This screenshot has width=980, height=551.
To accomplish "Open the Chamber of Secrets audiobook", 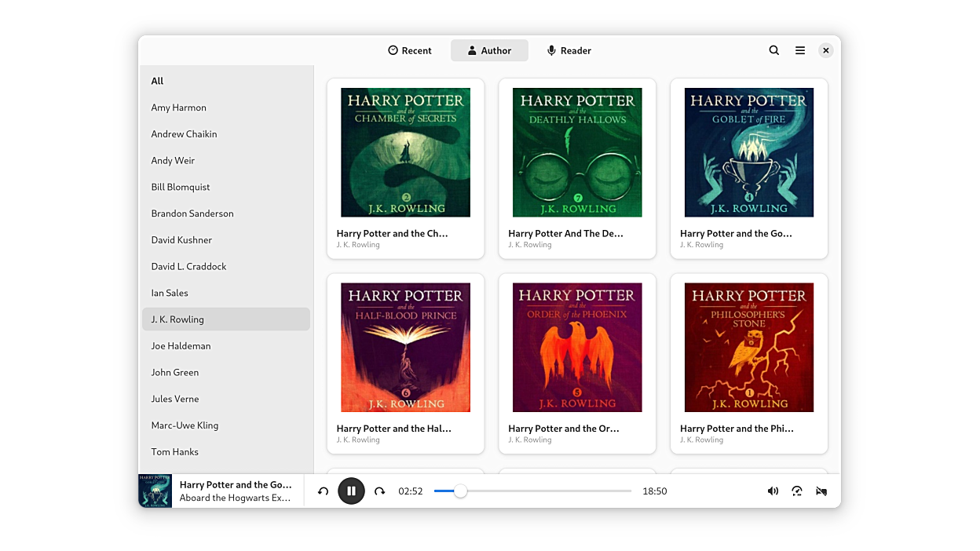I will click(x=405, y=152).
